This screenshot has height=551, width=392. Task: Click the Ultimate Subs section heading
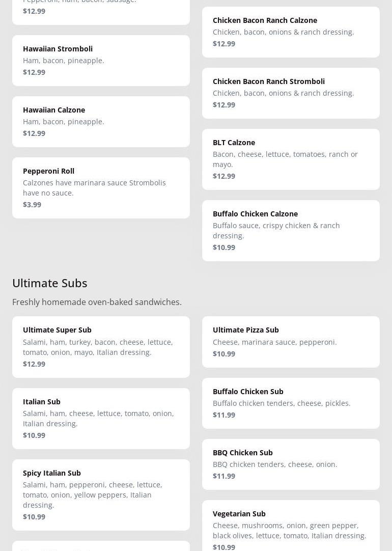(x=50, y=283)
